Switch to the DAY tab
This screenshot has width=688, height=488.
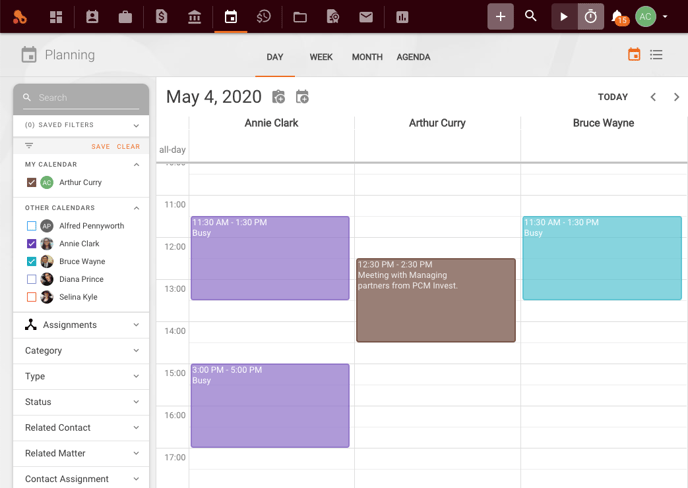coord(275,57)
